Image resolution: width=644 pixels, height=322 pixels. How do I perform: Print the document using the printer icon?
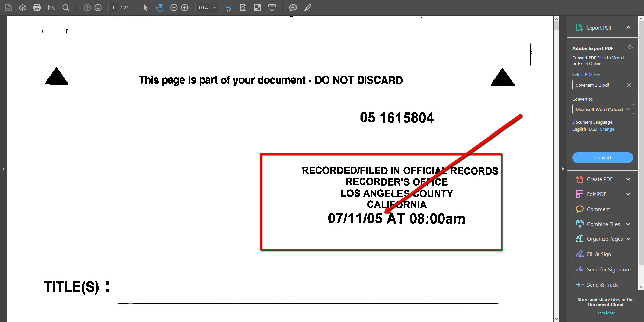click(x=37, y=8)
